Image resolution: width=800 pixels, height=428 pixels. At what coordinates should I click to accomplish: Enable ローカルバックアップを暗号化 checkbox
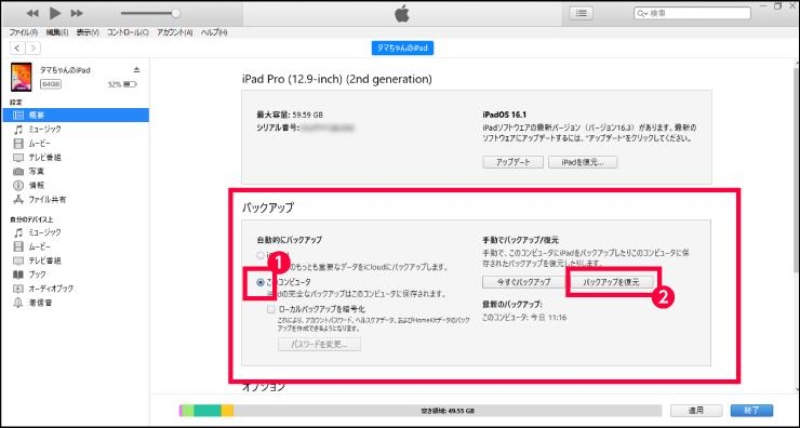pyautogui.click(x=271, y=309)
